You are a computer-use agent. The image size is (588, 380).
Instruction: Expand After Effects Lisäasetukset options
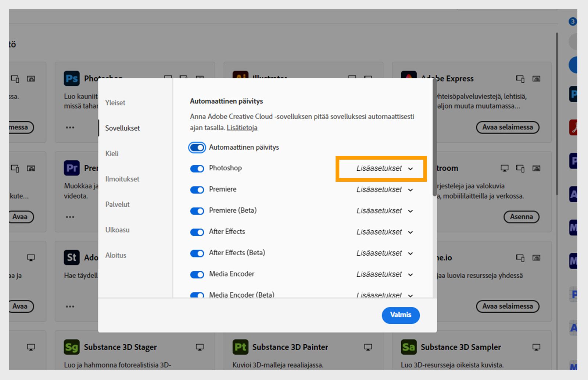[385, 232]
